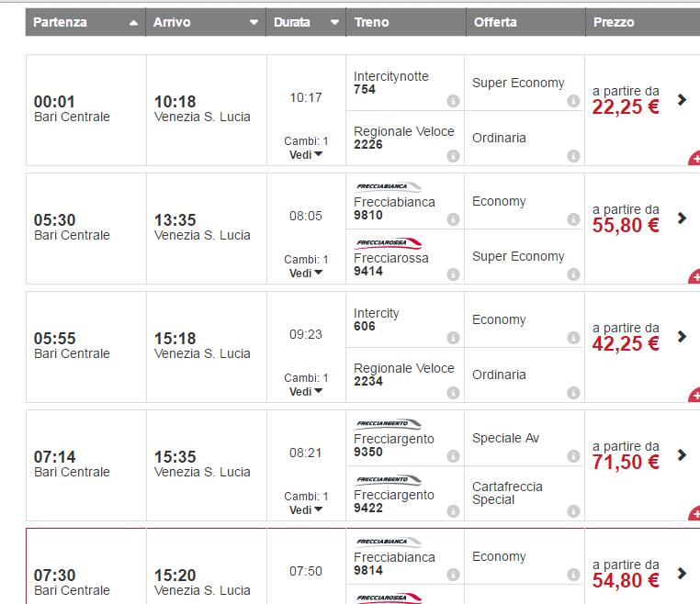Click info icon for Cartafreccia Special offer
This screenshot has width=700, height=604.
(573, 511)
